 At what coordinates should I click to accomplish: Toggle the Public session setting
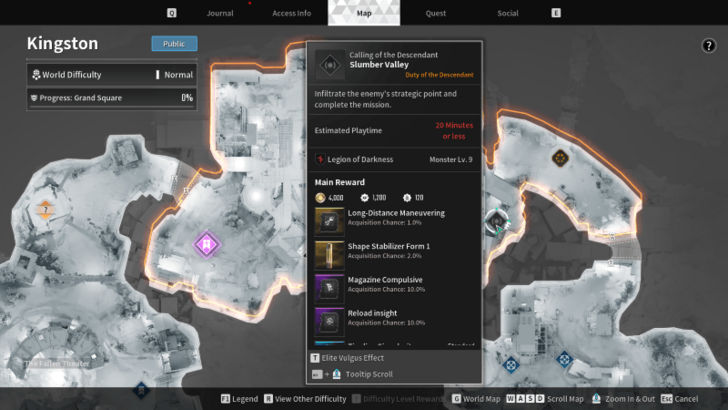(174, 44)
